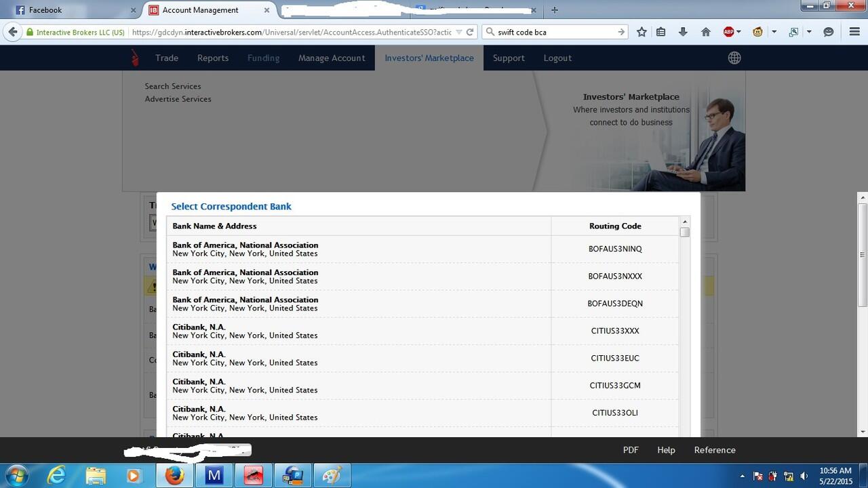Open the Search Services link
This screenshot has height=488, width=868.
(x=173, y=86)
